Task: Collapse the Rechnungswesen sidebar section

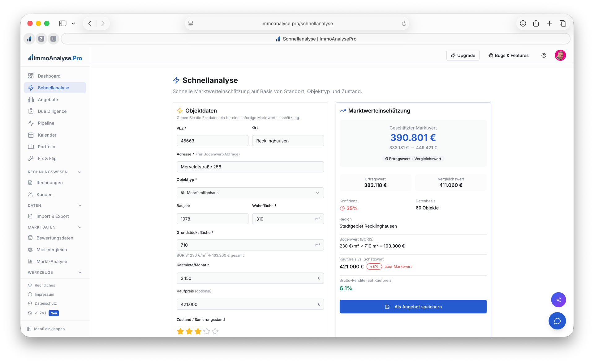Action: [x=80, y=172]
